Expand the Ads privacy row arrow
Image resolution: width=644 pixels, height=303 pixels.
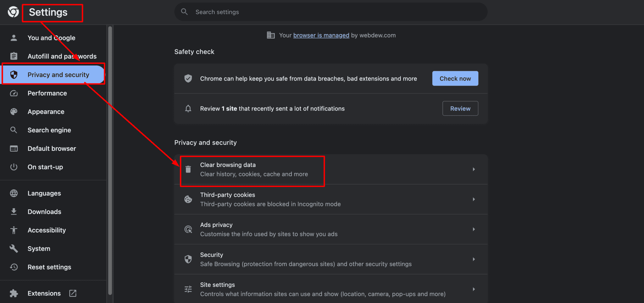474,229
